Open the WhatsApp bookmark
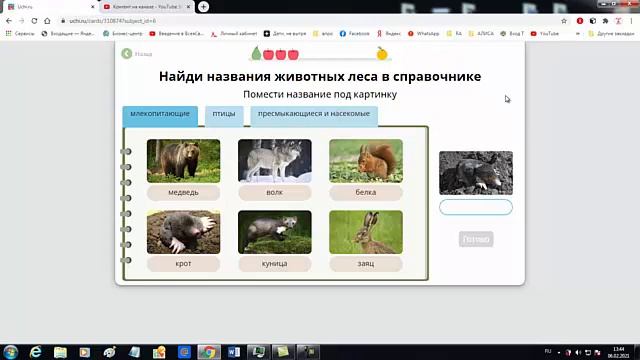The height and width of the screenshot is (360, 640). point(424,33)
